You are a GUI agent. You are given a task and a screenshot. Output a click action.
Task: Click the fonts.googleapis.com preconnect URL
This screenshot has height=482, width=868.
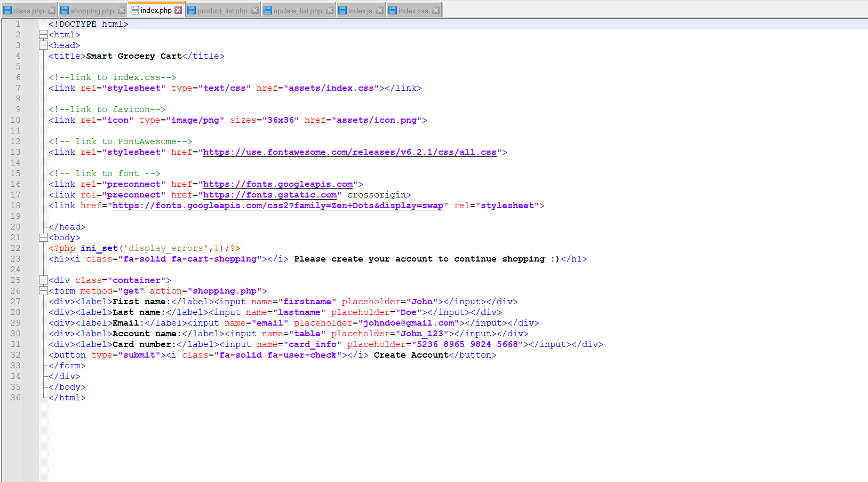277,184
